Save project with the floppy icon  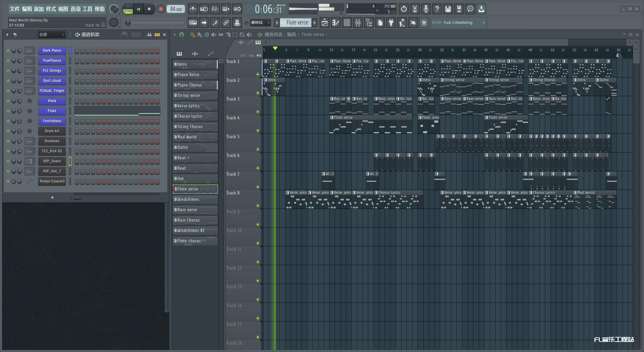click(448, 9)
